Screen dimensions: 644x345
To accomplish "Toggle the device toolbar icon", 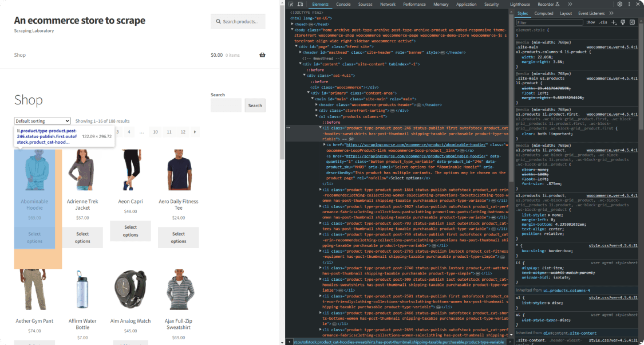I will tap(300, 4).
